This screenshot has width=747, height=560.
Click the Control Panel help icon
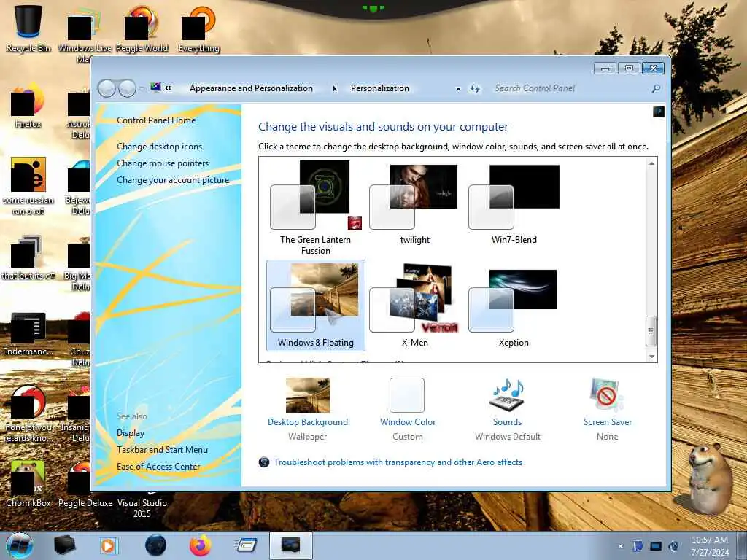coord(659,112)
